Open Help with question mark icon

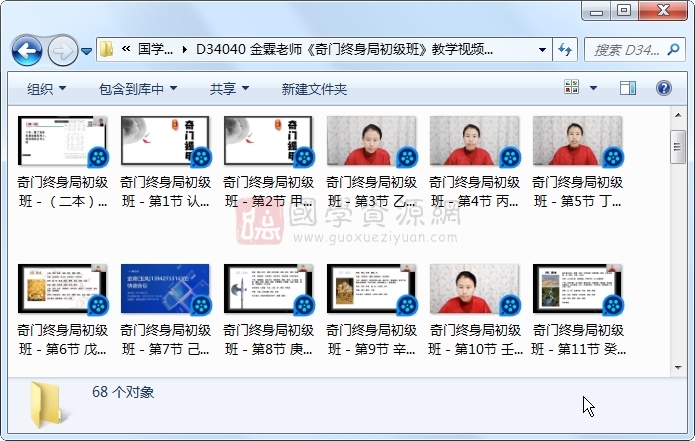664,88
